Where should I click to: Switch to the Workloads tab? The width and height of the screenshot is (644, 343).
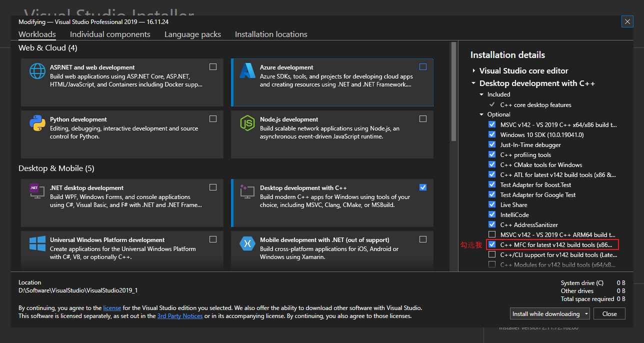click(37, 34)
